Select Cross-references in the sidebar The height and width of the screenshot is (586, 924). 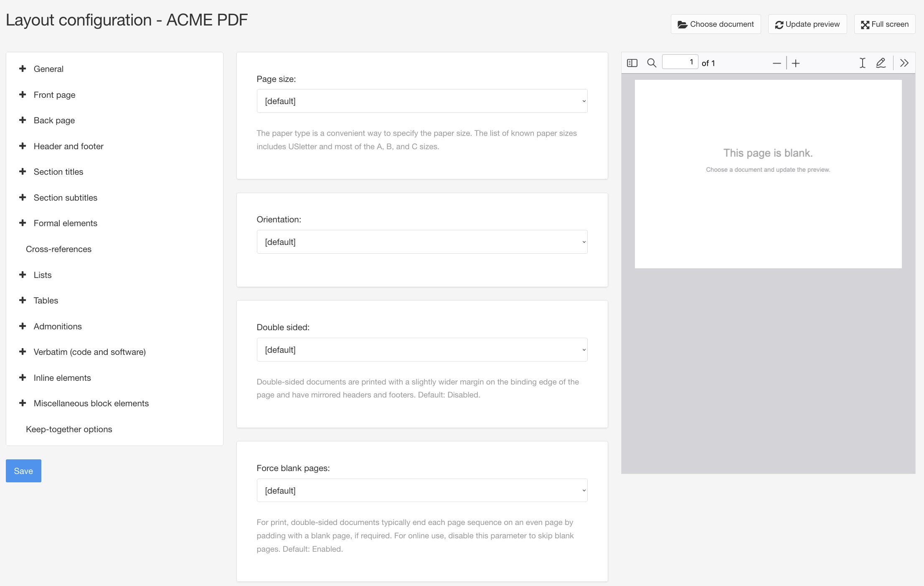click(58, 249)
